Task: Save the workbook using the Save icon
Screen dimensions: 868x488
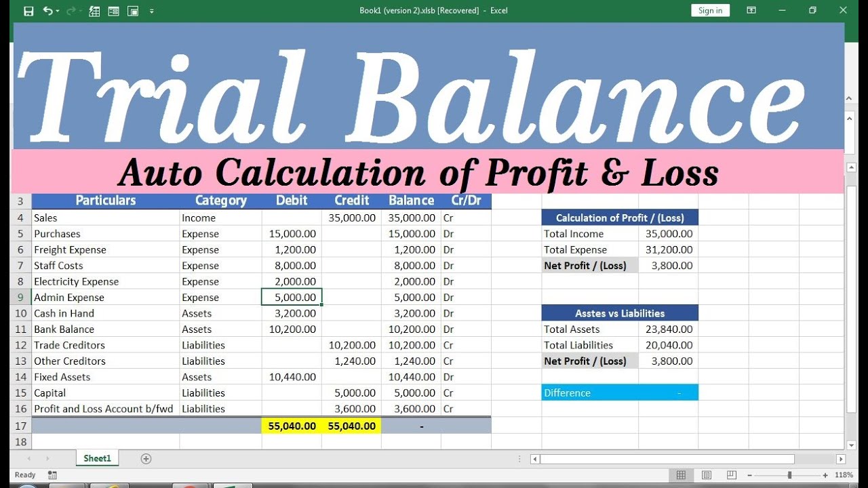Action: (x=28, y=11)
